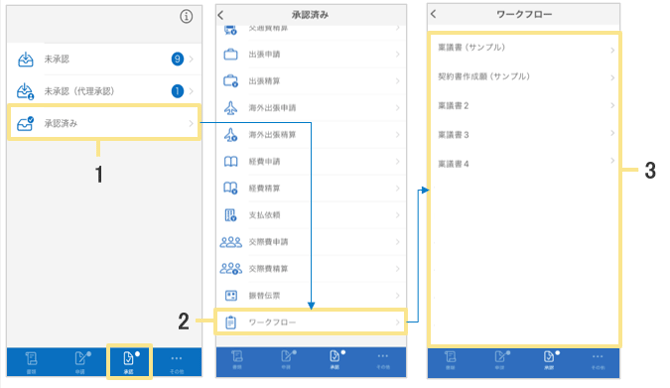The image size is (670, 388).
Task: Select 承認 tab on the 承認済み screen
Action: tap(335, 360)
